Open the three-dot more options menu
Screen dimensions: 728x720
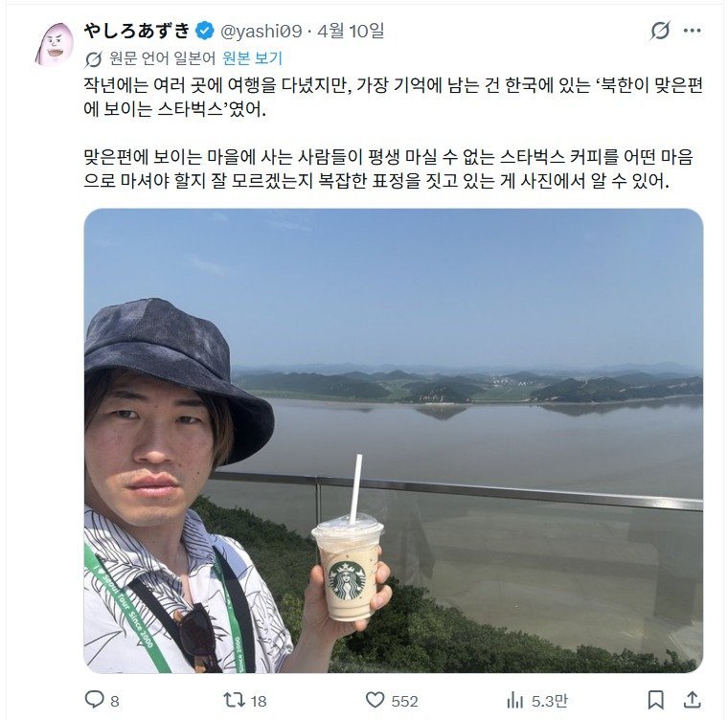pos(692,31)
